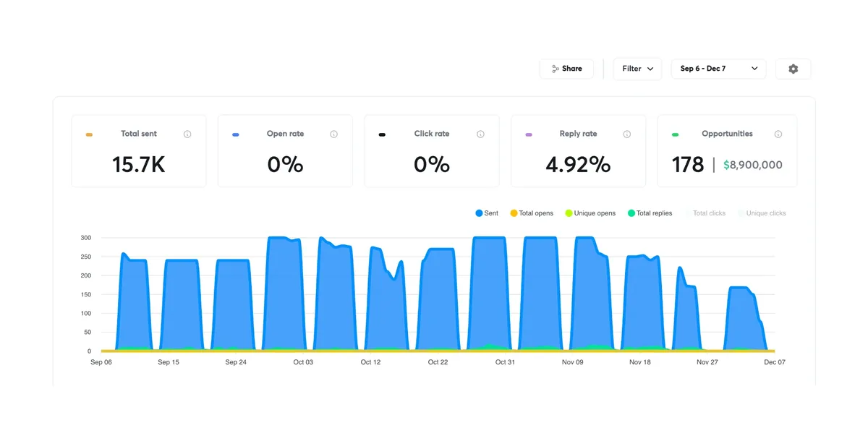Screen dimensions: 868x433
Task: Click the Share button
Action: pos(566,69)
